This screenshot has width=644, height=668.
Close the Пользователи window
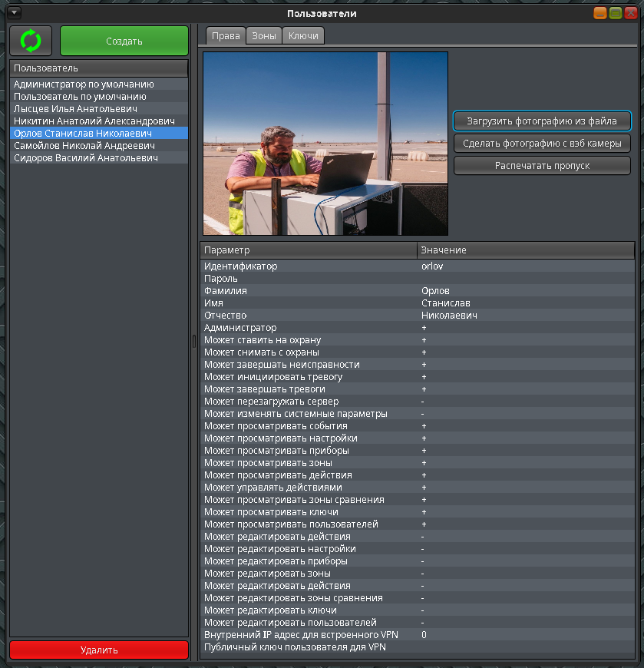pos(631,13)
